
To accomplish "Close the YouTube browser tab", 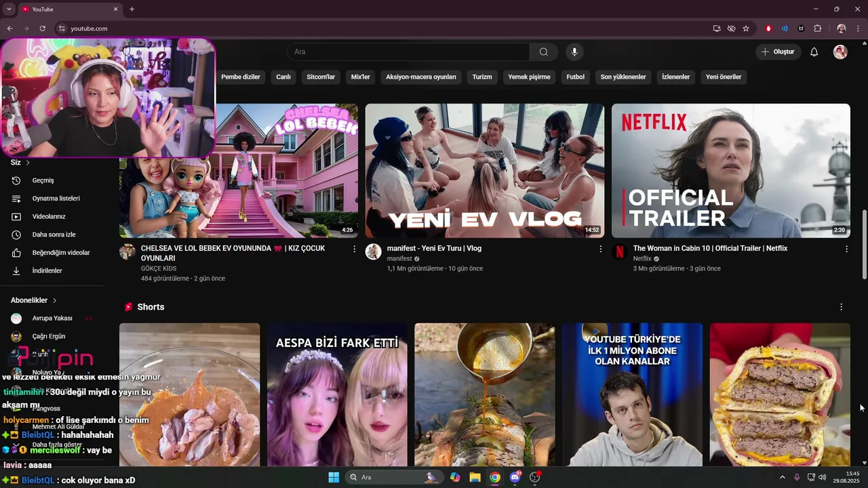I will [x=115, y=9].
